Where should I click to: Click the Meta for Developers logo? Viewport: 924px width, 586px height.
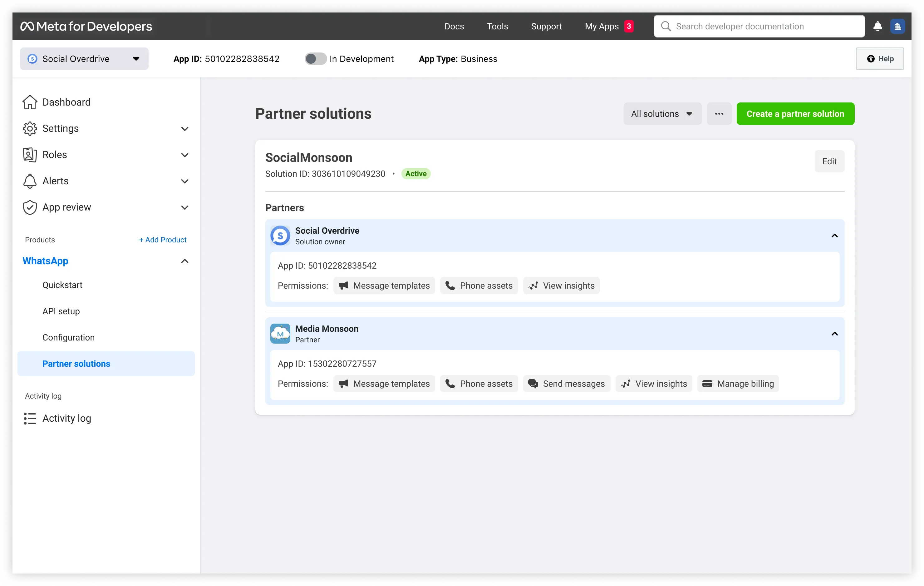point(86,26)
